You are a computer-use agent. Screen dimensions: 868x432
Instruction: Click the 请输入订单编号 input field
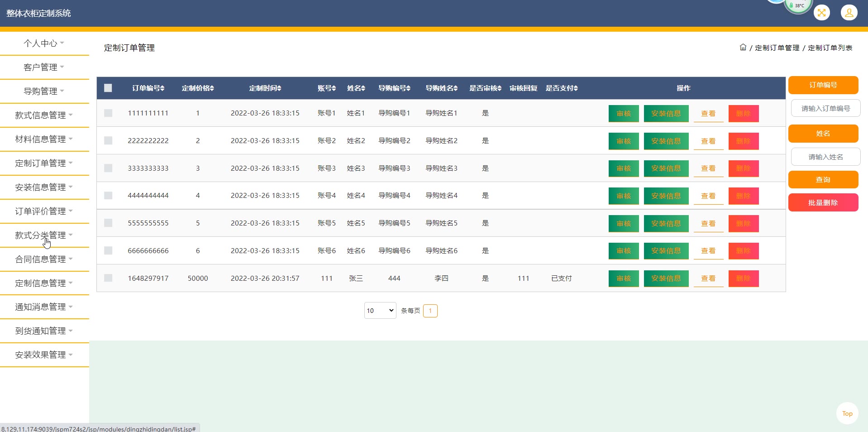coord(825,109)
